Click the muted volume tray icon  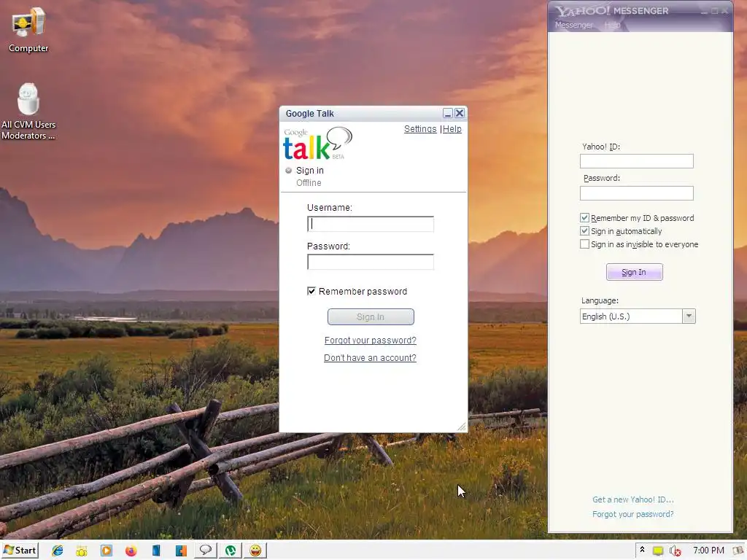pos(675,551)
